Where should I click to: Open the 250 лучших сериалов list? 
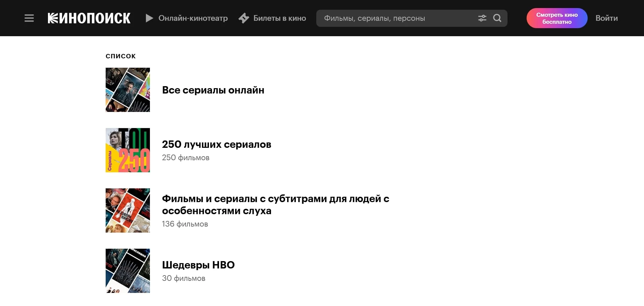pyautogui.click(x=216, y=144)
